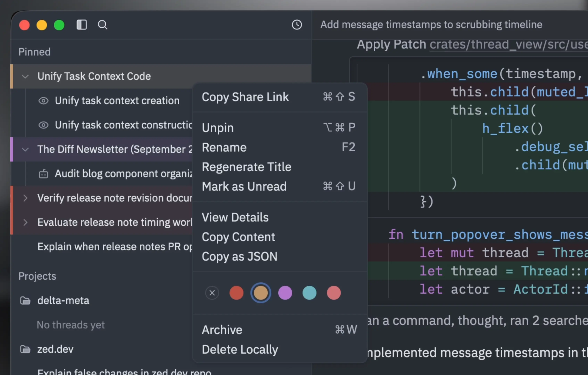588x375 pixels.
Task: Open Explain when release notes PR thread
Action: (102, 247)
